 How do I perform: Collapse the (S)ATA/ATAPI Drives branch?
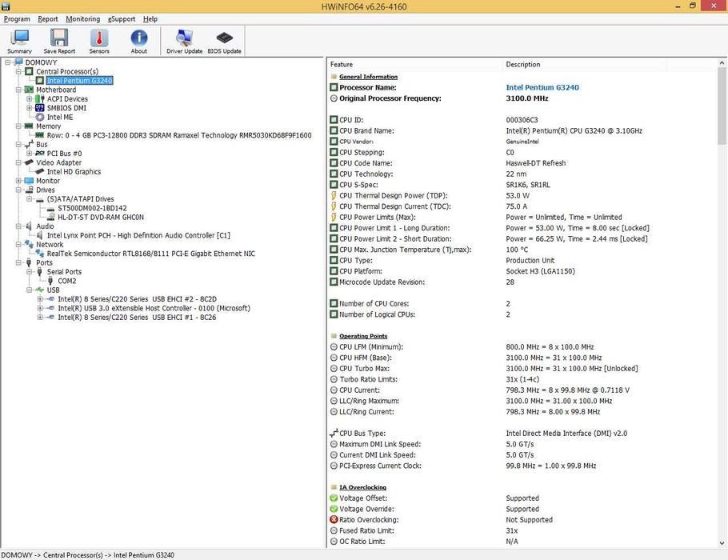click(30, 198)
